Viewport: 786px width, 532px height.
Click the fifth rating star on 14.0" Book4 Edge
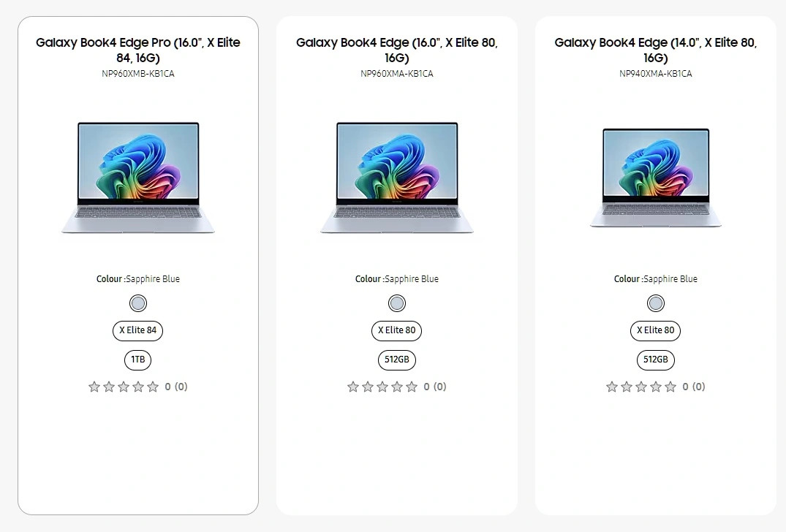pos(670,387)
